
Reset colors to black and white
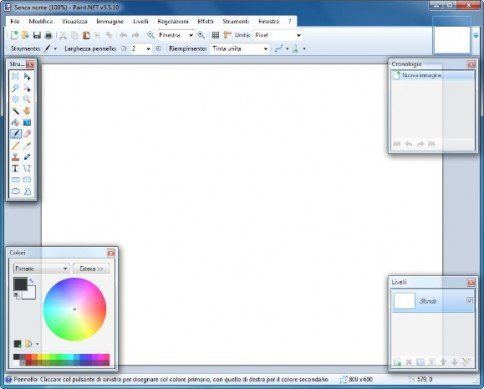[16, 295]
